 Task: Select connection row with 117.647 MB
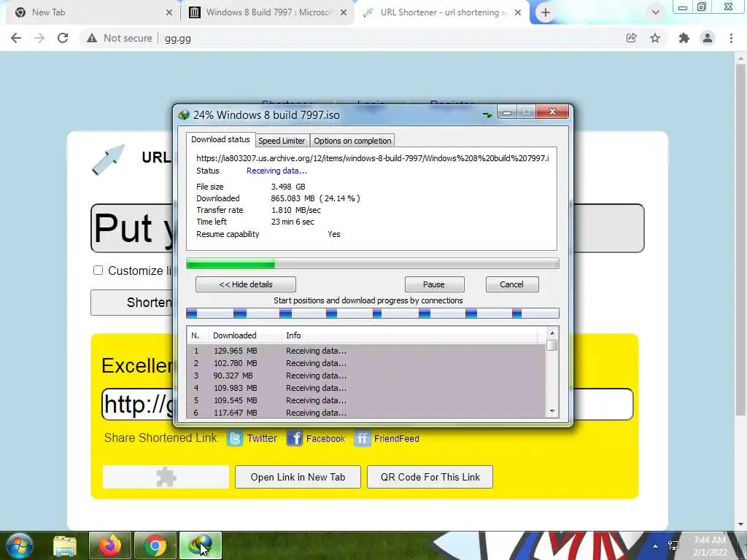(366, 413)
